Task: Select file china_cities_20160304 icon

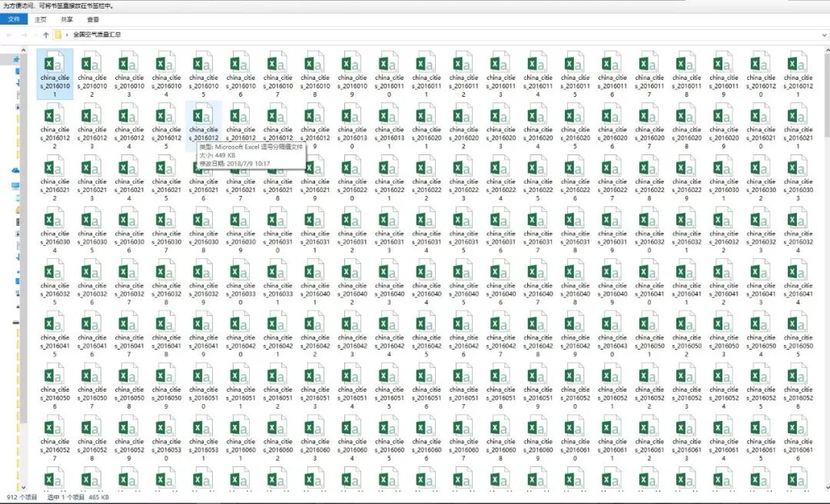Action: pyautogui.click(x=55, y=219)
